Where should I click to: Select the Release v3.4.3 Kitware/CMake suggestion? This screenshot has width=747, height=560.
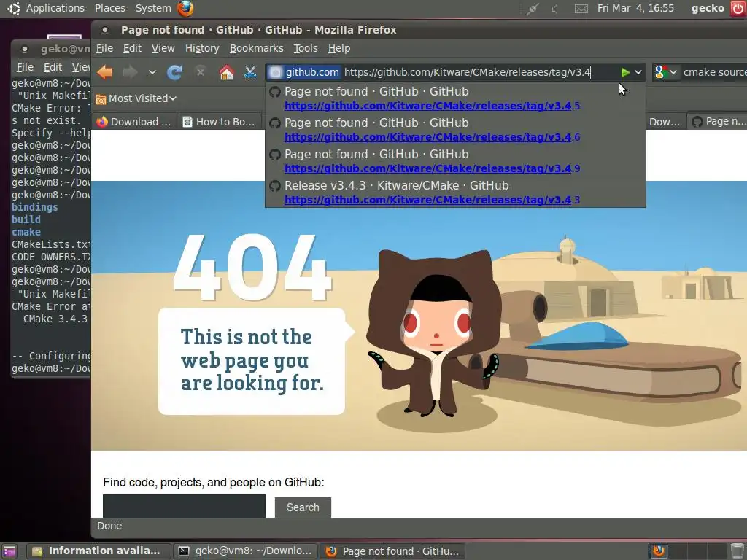[x=455, y=192]
